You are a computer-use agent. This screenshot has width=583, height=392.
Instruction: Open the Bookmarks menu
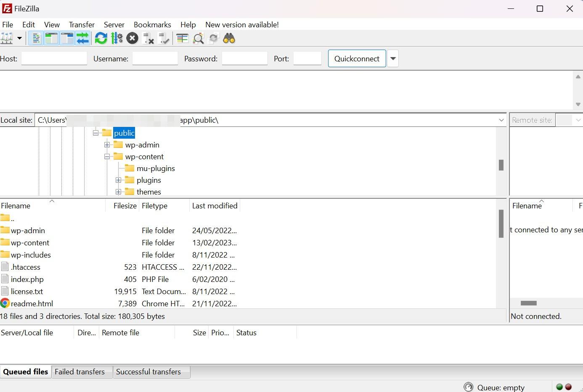point(152,25)
